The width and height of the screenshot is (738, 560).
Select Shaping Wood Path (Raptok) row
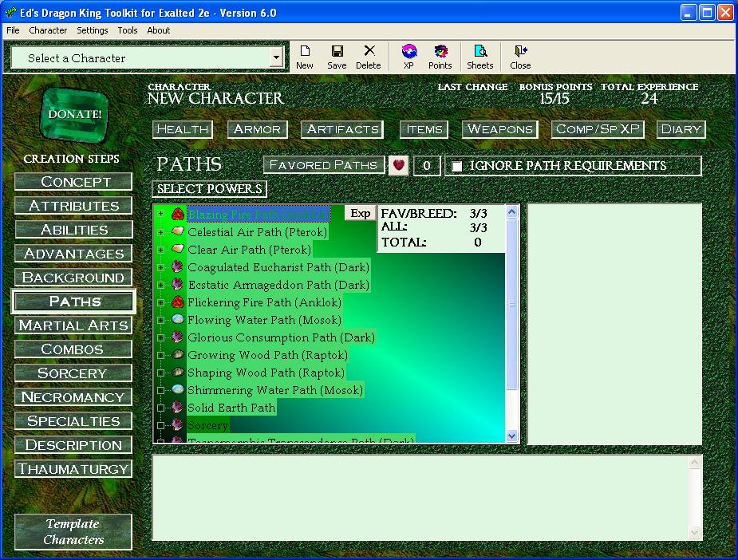pyautogui.click(x=266, y=373)
